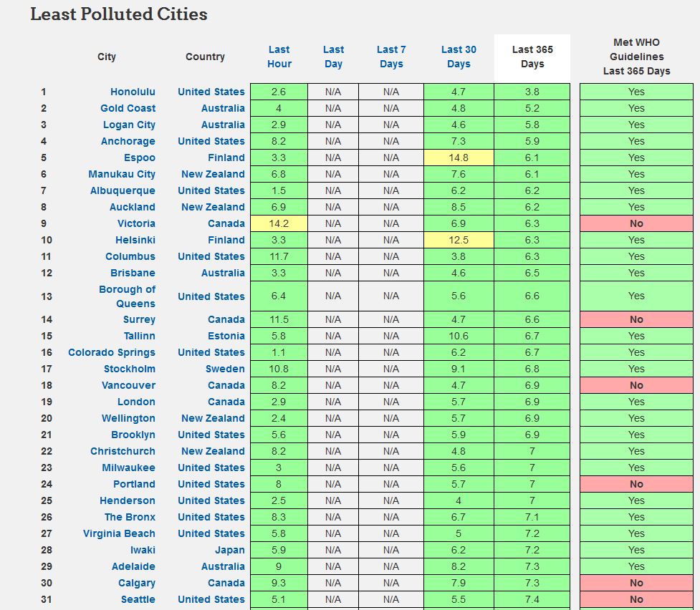
Task: Open Estonia country link beside Tallinn
Action: point(226,336)
